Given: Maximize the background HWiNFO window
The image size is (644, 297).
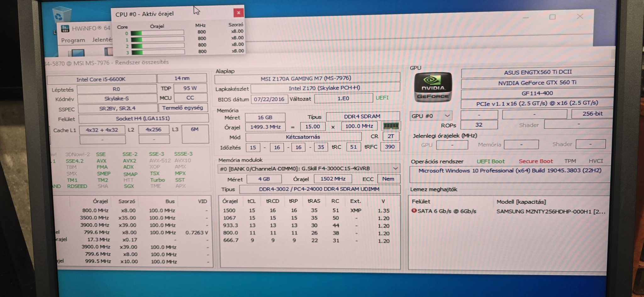Looking at the screenshot, I should (x=552, y=17).
